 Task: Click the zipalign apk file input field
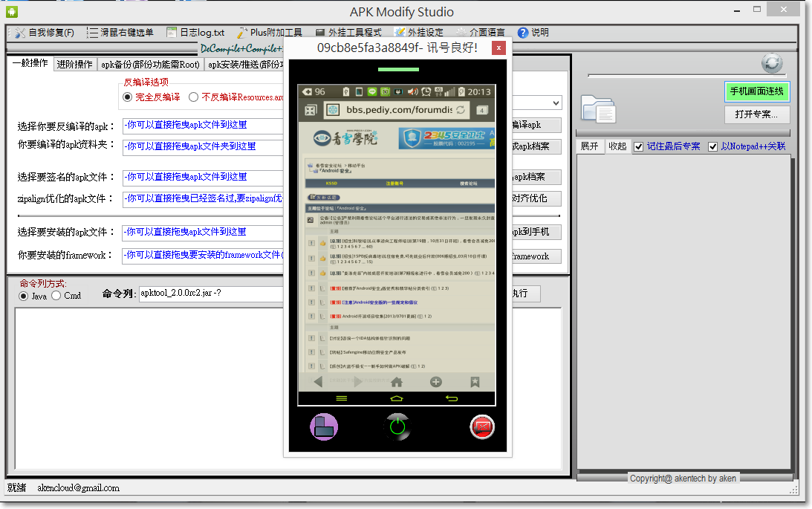pos(203,199)
